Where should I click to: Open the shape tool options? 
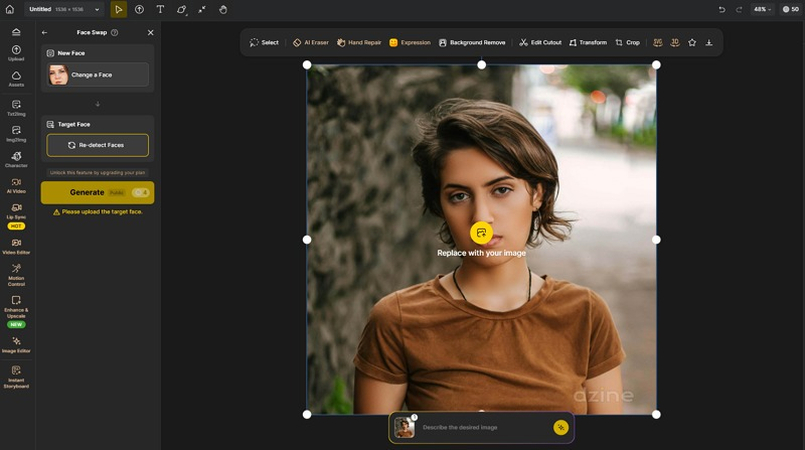[182, 9]
